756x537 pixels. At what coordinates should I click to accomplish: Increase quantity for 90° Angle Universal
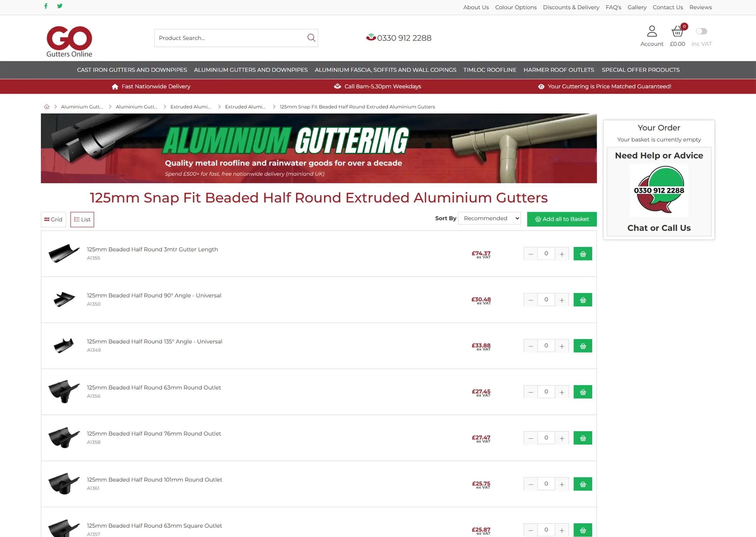562,300
